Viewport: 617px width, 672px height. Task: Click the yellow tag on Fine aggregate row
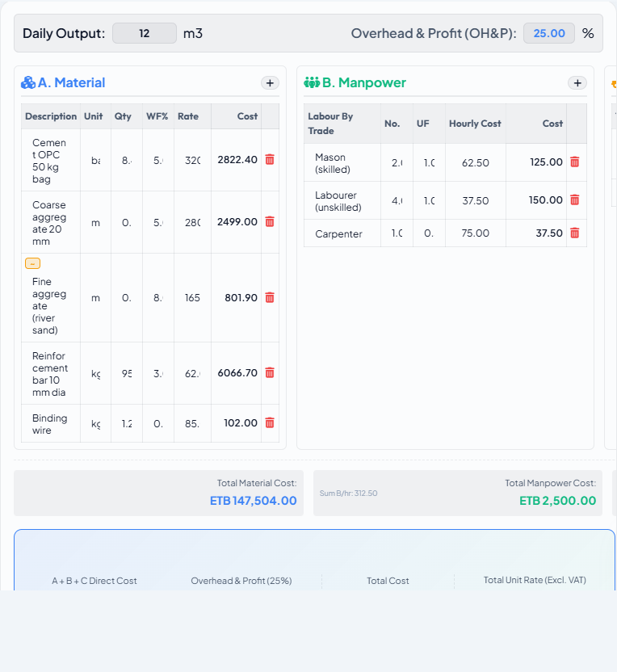click(x=32, y=263)
